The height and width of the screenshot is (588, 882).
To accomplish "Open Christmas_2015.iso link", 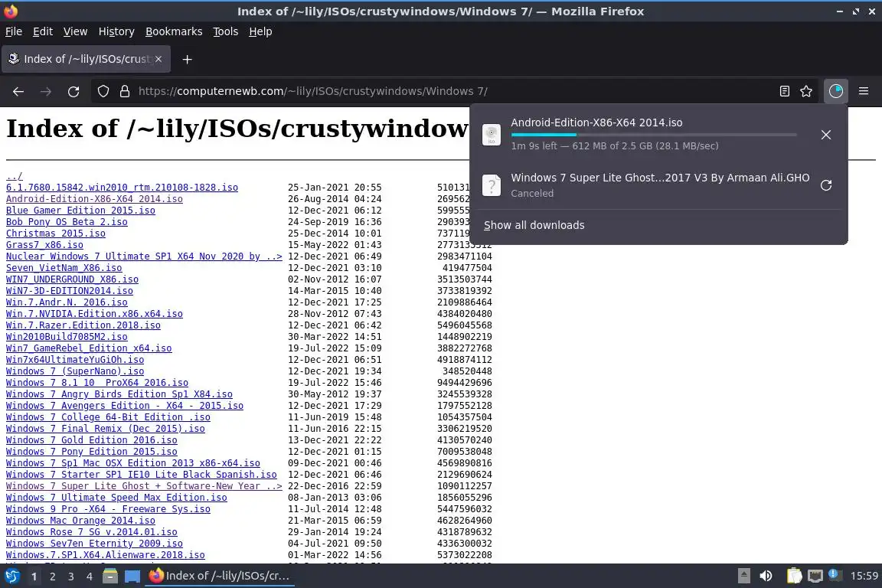I will point(56,233).
